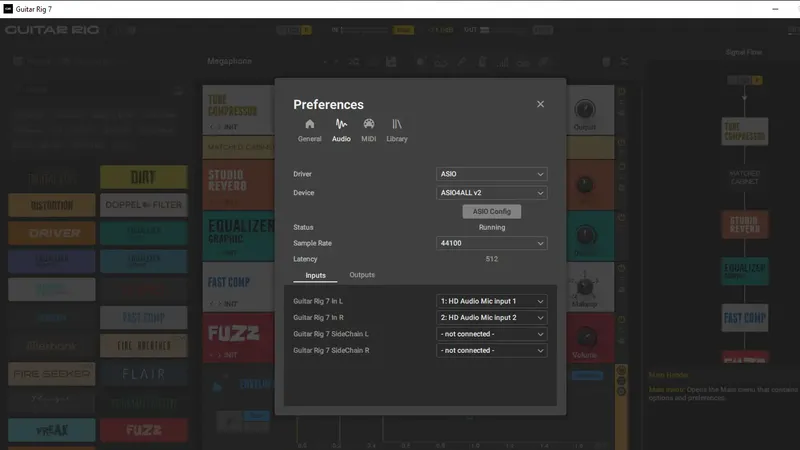Click the ASIO Config button

[x=491, y=211]
